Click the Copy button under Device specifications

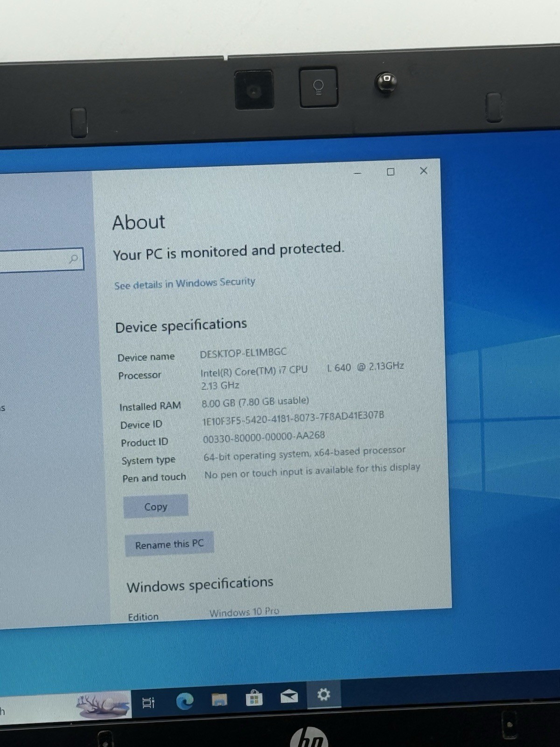tap(155, 507)
